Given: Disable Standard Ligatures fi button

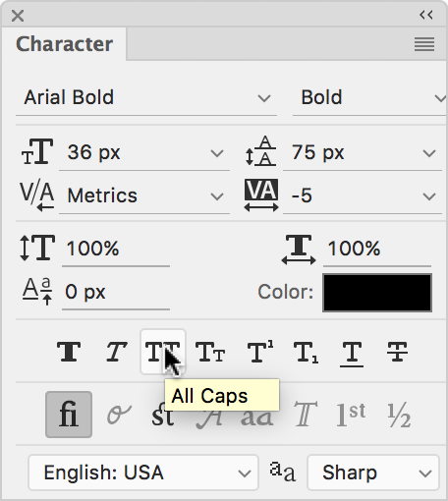Looking at the screenshot, I should [x=69, y=415].
